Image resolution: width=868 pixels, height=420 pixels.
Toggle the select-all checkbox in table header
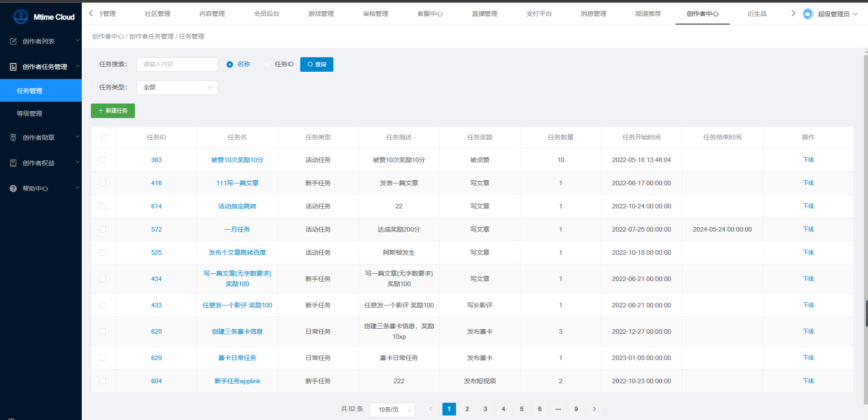click(104, 137)
